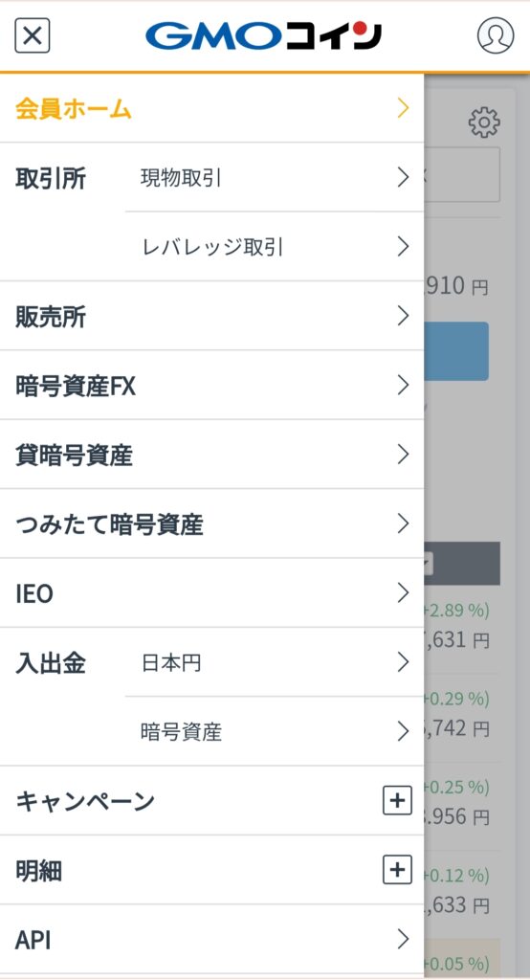Expand the キャンペーン plus icon
The width and height of the screenshot is (530, 980).
(x=398, y=801)
